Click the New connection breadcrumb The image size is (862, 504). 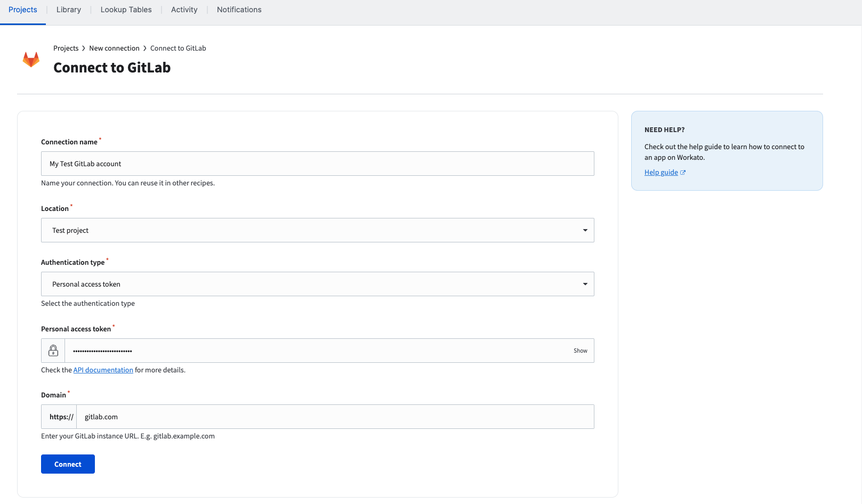point(114,48)
